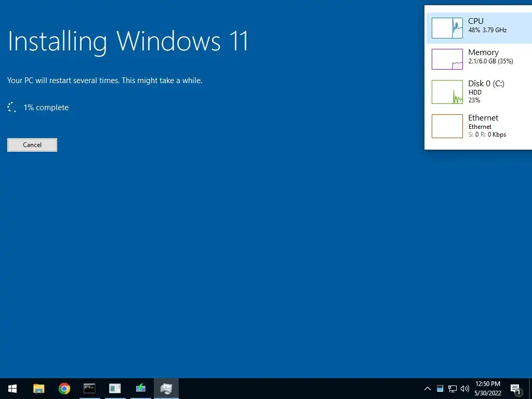Select the Memory performance entry

click(479, 59)
